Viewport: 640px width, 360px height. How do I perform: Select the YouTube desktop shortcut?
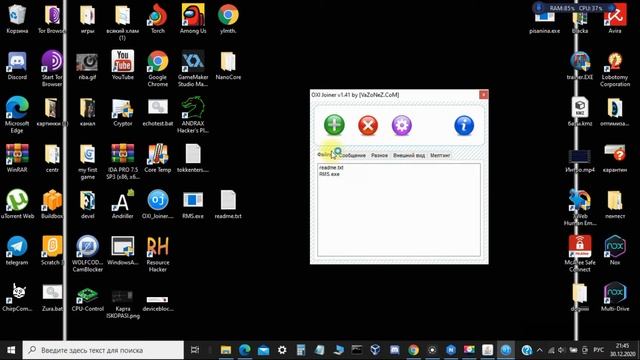pos(122,65)
